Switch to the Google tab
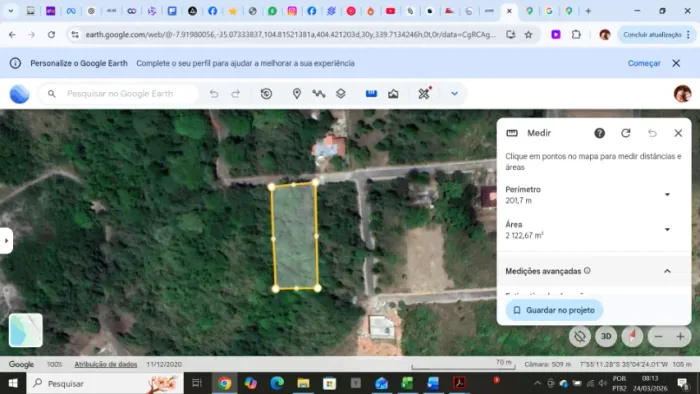 click(x=549, y=11)
